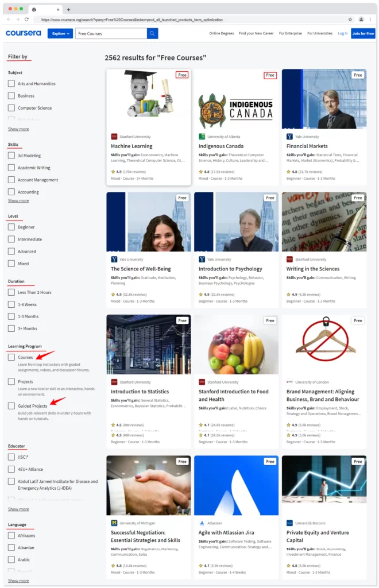The height and width of the screenshot is (588, 379).
Task: Expand Subject list with Show more
Action: (18, 129)
